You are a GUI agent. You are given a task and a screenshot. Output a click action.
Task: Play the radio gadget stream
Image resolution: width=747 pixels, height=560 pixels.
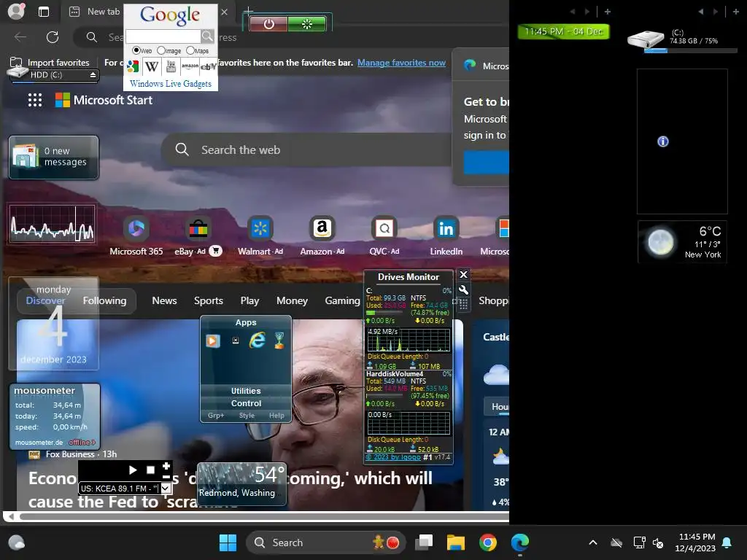coord(133,470)
